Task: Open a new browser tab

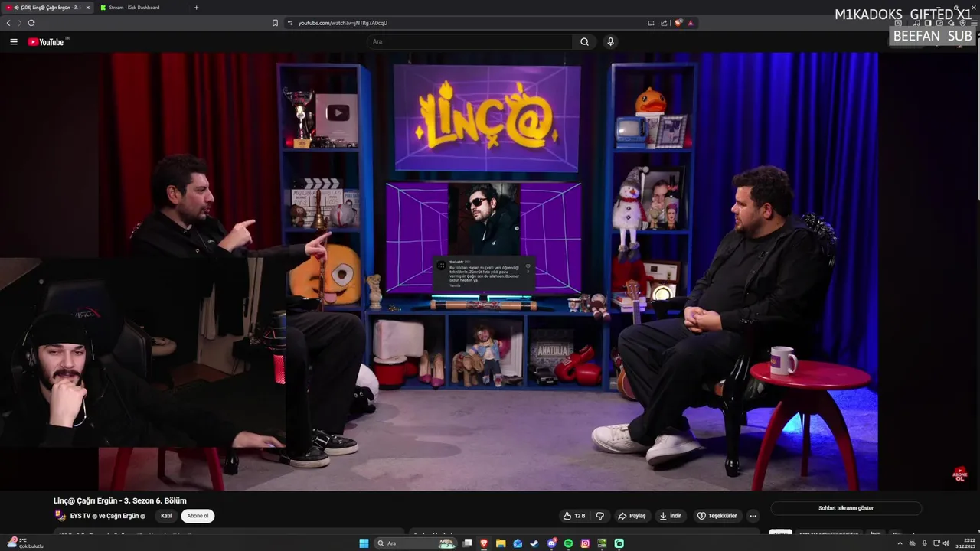Action: (x=196, y=8)
